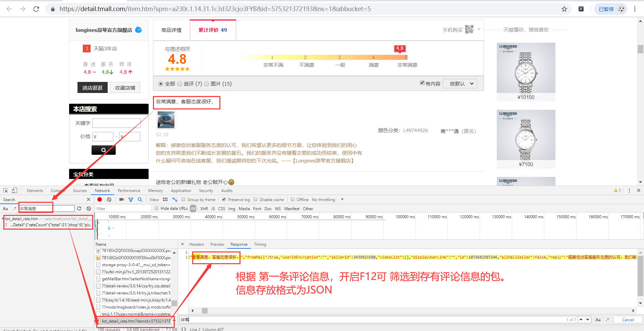This screenshot has height=331, width=644.
Task: Open the No throttling dropdown
Action: [327, 199]
